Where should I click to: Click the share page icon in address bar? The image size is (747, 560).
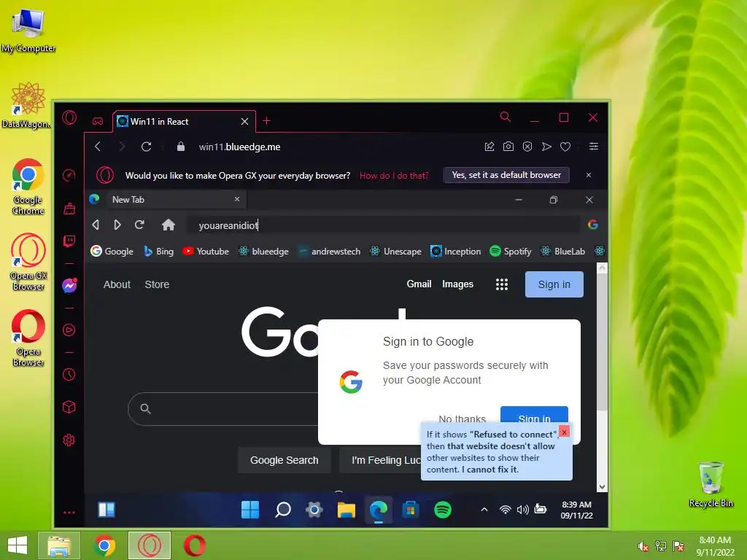(489, 147)
